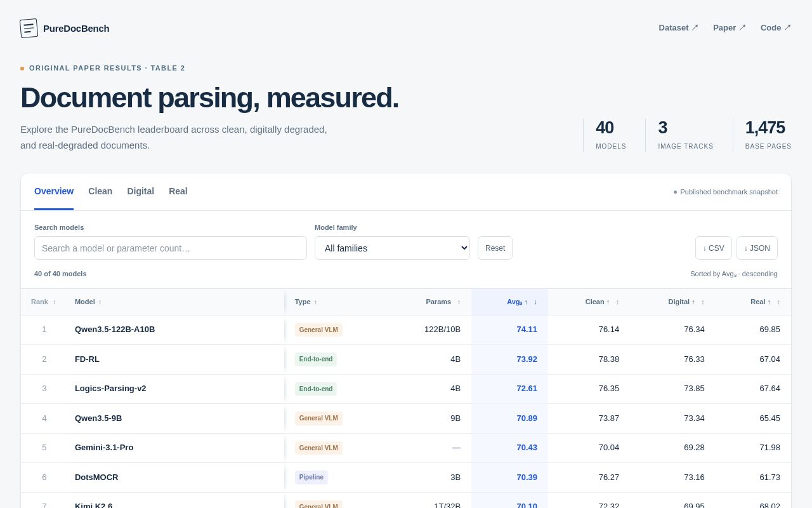The height and width of the screenshot is (508, 812).
Task: Click the 40 of 40 models count
Action: click(x=60, y=274)
